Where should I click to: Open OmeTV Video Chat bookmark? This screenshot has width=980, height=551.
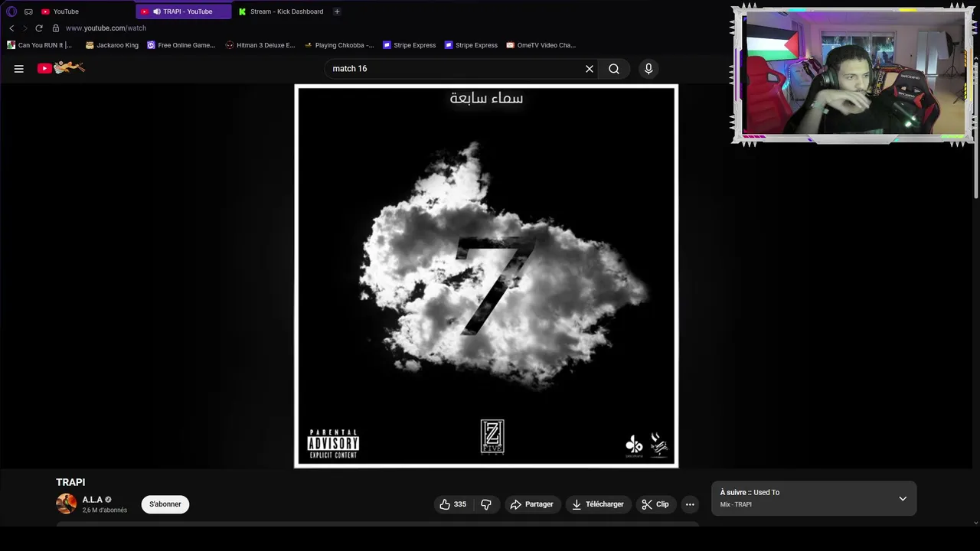tap(541, 45)
